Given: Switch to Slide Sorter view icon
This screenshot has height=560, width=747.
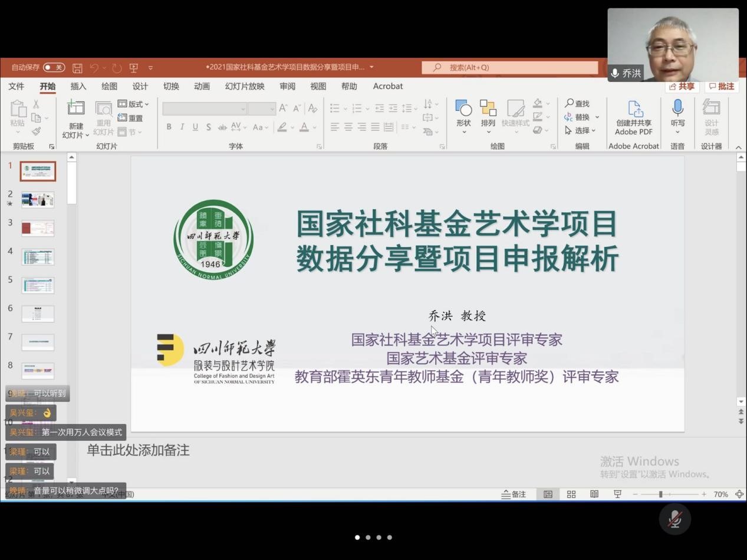Looking at the screenshot, I should [571, 495].
